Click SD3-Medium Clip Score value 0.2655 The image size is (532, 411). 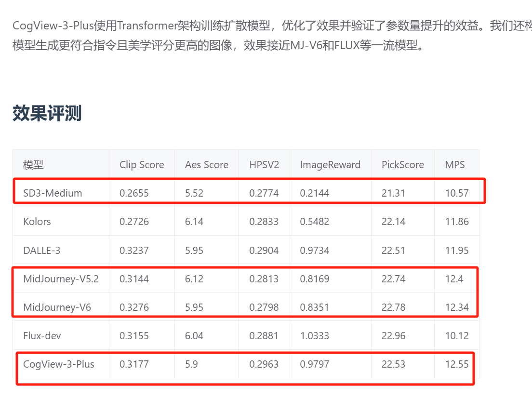[134, 193]
